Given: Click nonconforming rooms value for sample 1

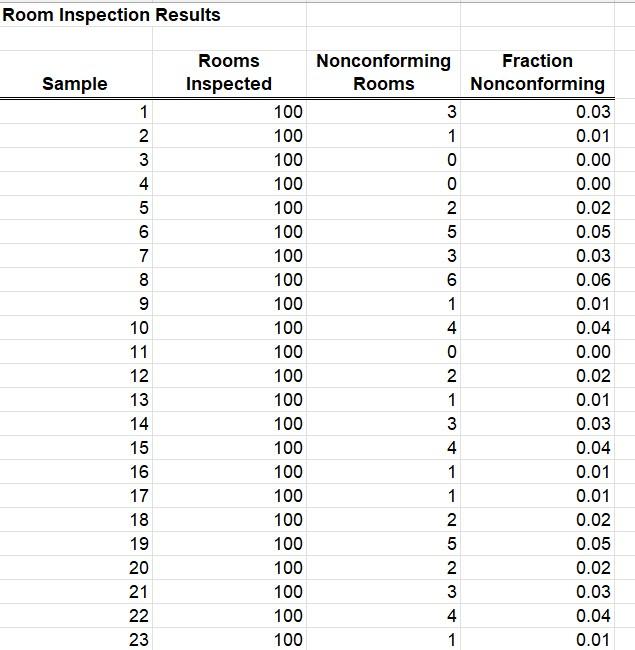Looking at the screenshot, I should [x=383, y=112].
